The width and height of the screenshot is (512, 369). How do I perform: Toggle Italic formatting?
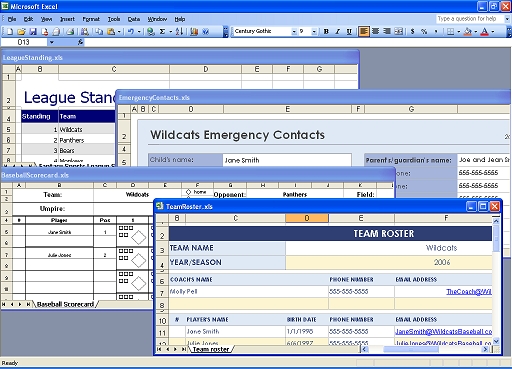coord(338,31)
